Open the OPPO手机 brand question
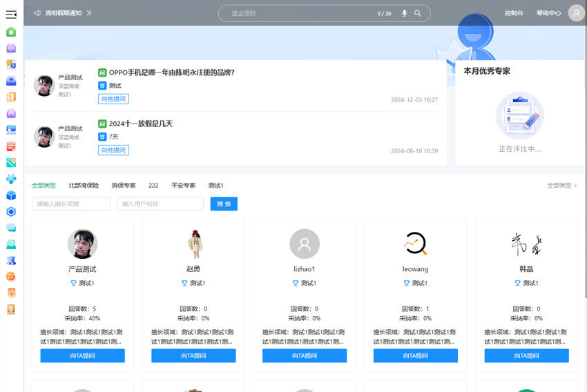The height and width of the screenshot is (392, 587). click(x=171, y=72)
